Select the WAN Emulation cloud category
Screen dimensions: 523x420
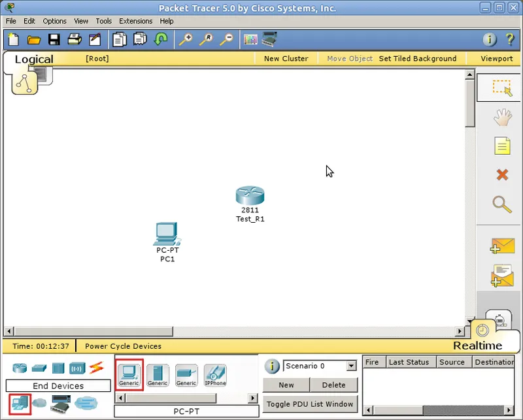(x=39, y=403)
